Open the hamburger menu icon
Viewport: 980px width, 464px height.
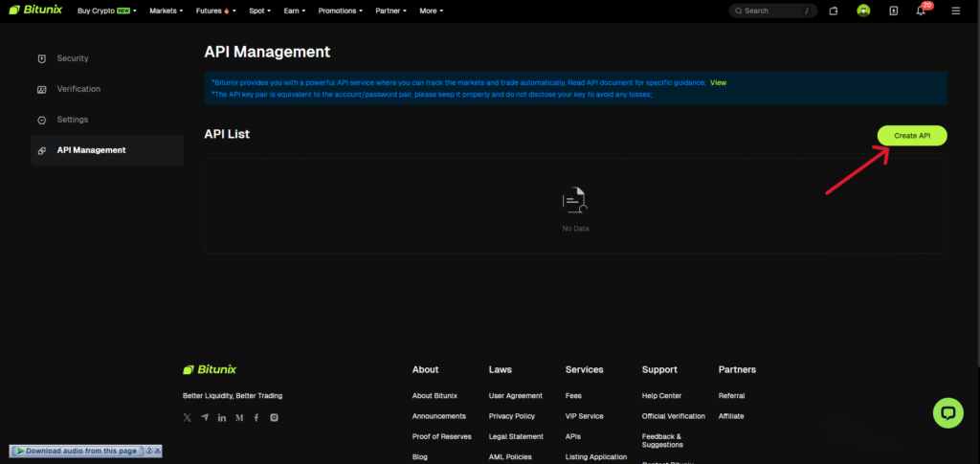pyautogui.click(x=955, y=11)
